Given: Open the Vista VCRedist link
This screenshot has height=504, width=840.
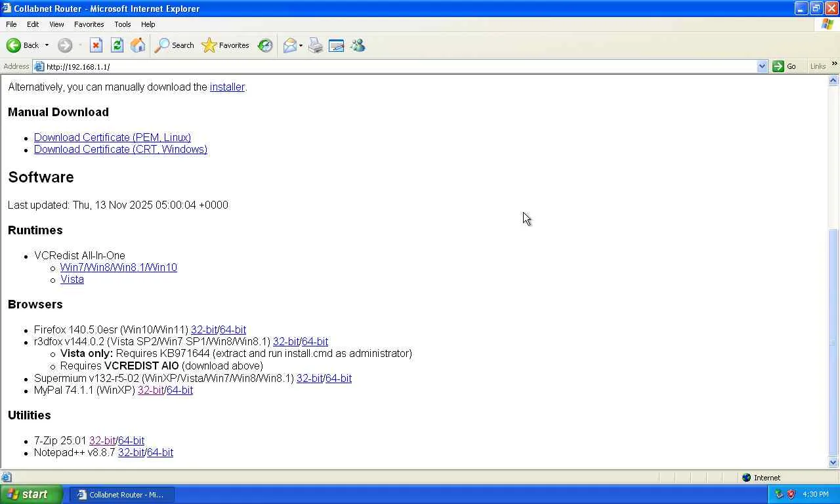Looking at the screenshot, I should (x=72, y=279).
